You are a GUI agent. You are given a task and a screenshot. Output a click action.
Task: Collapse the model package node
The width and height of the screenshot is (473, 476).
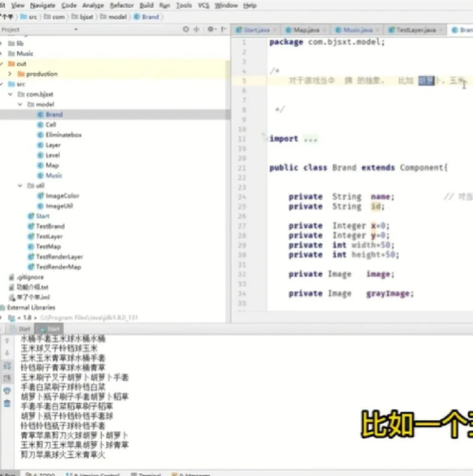point(20,104)
